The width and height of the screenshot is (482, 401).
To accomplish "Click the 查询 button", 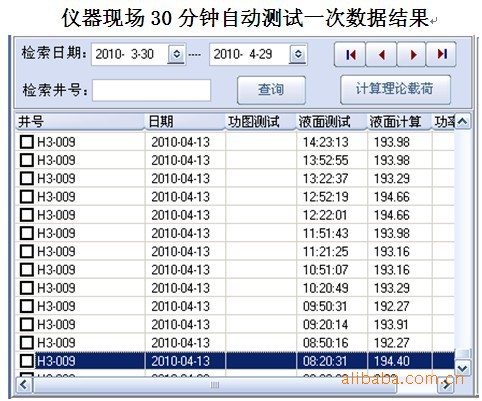I will pyautogui.click(x=271, y=90).
